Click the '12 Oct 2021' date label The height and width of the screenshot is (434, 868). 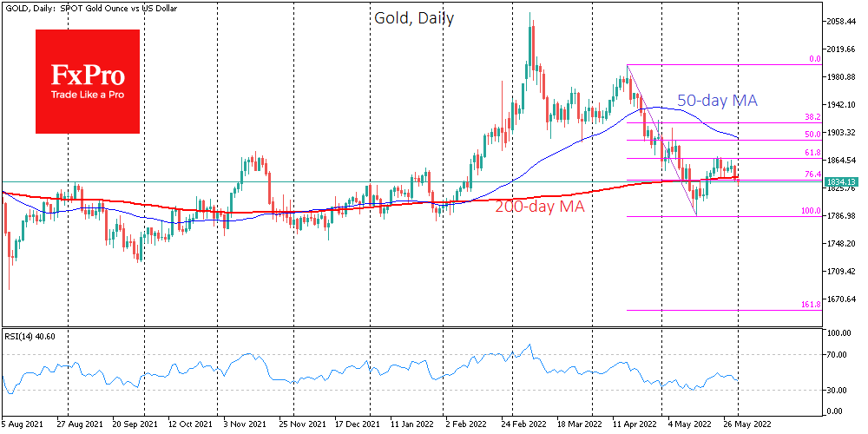coord(192,424)
